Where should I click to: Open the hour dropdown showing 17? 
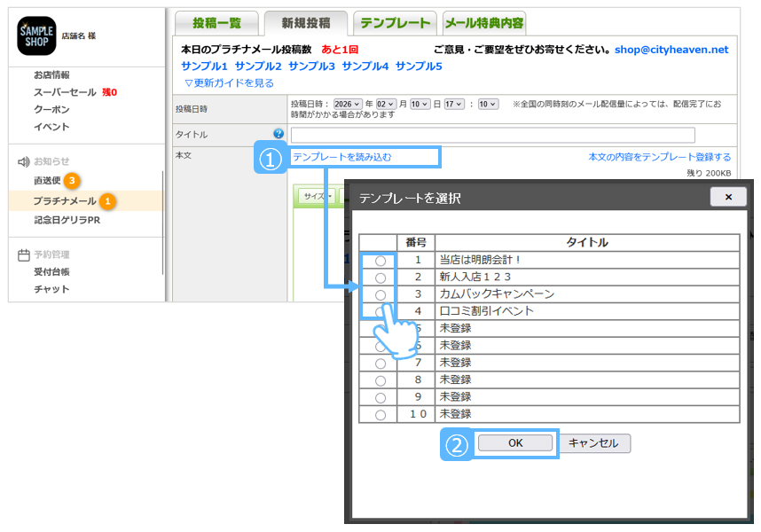[453, 104]
